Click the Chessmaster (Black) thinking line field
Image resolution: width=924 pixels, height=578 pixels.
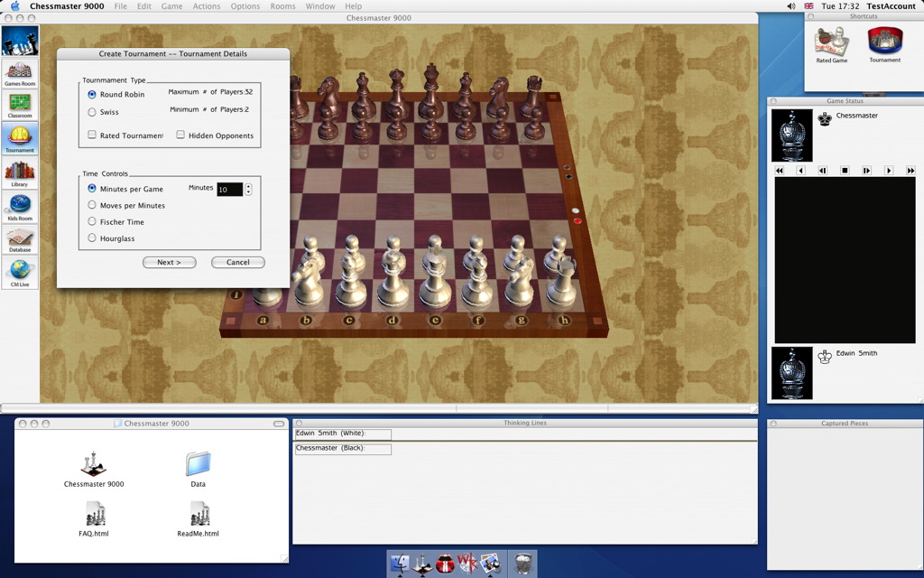click(342, 450)
